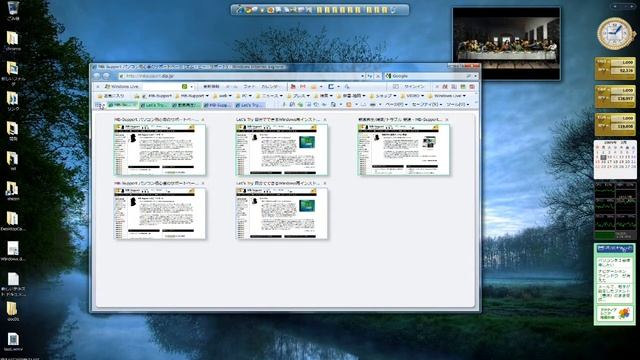
Task: Switch to the first Let's Try... browser tab
Action: click(155, 105)
